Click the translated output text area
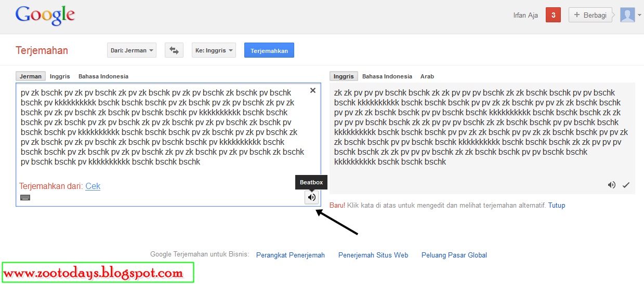The width and height of the screenshot is (644, 284). (x=482, y=138)
